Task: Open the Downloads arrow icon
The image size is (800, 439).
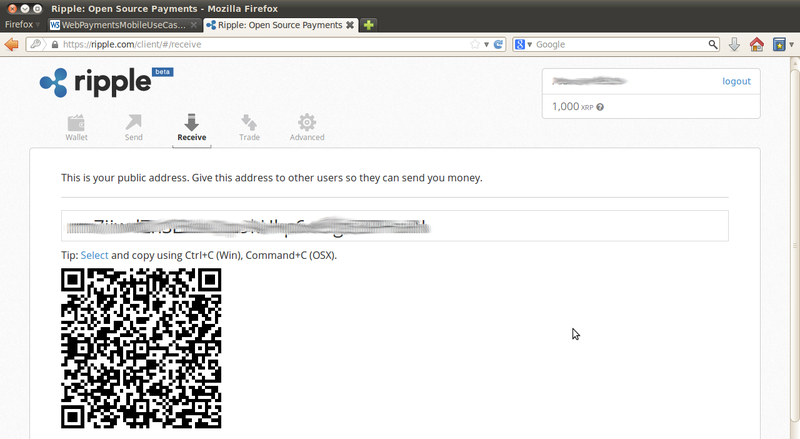Action: pos(734,44)
